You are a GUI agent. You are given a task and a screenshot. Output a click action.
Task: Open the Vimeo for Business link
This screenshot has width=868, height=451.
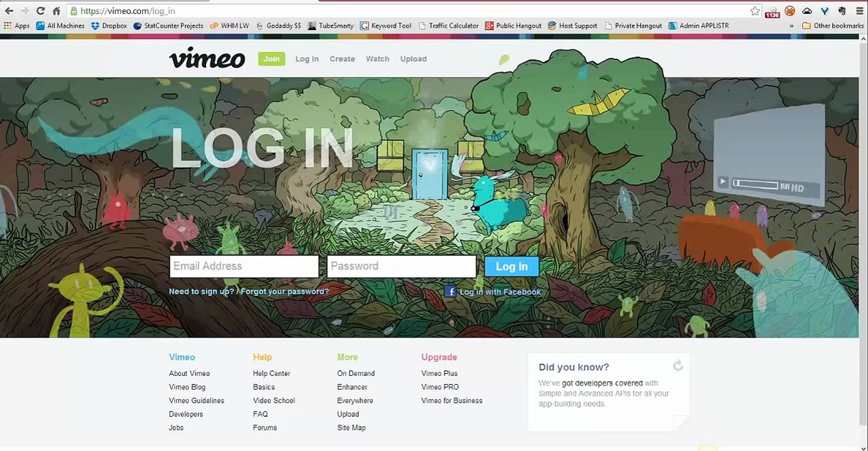pyautogui.click(x=452, y=401)
